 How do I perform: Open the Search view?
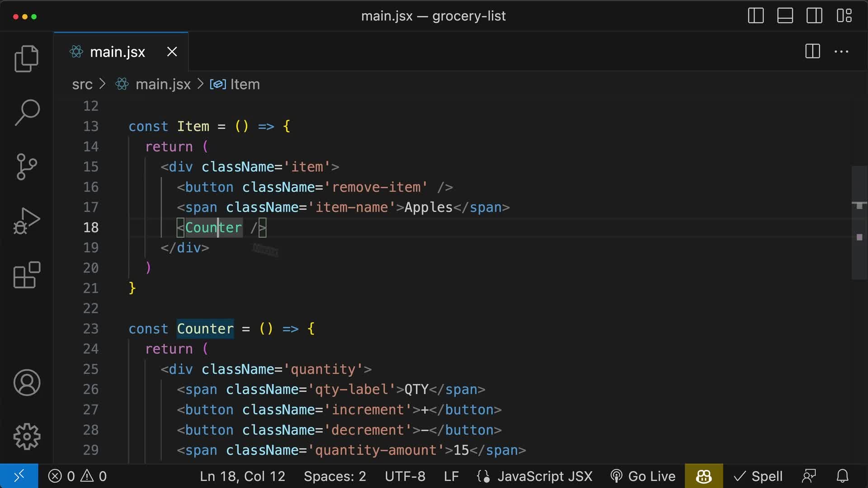coord(27,112)
